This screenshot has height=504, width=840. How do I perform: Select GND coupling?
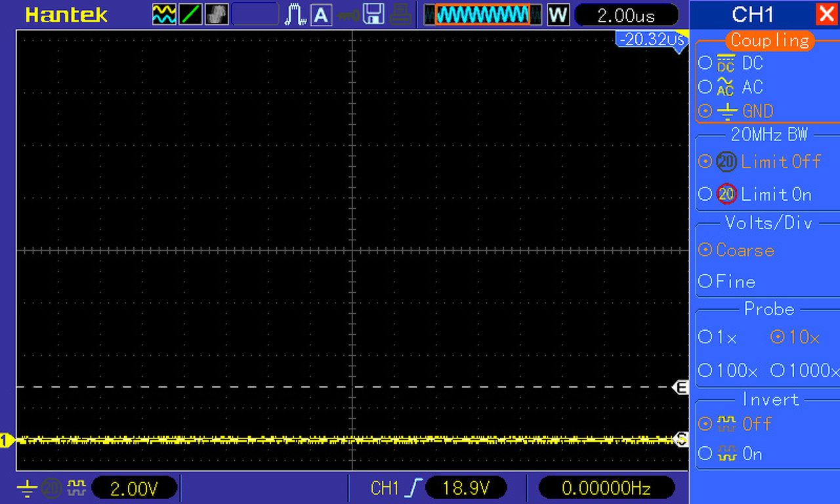[x=736, y=111]
